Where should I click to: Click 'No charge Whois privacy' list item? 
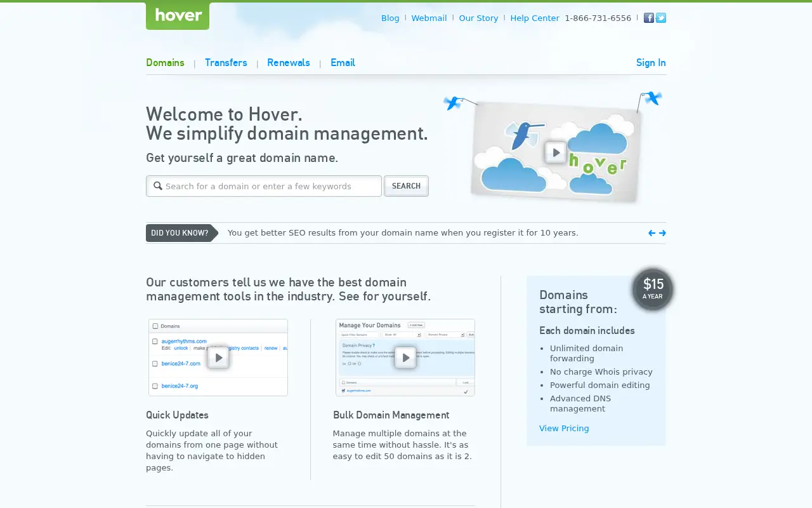[601, 372]
